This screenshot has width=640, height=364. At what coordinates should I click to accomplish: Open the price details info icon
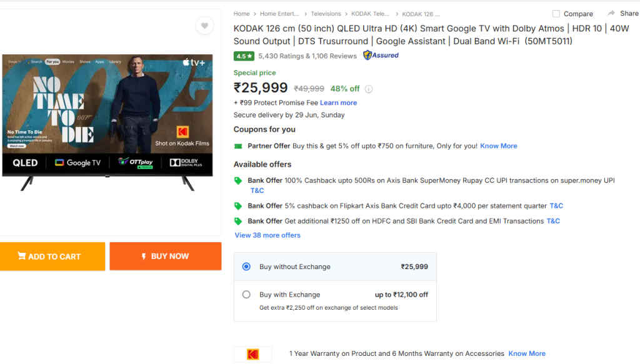tap(368, 89)
